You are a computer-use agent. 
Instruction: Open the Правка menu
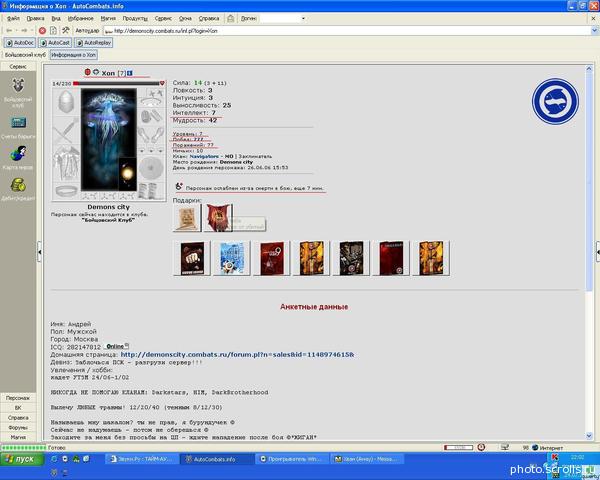point(36,18)
